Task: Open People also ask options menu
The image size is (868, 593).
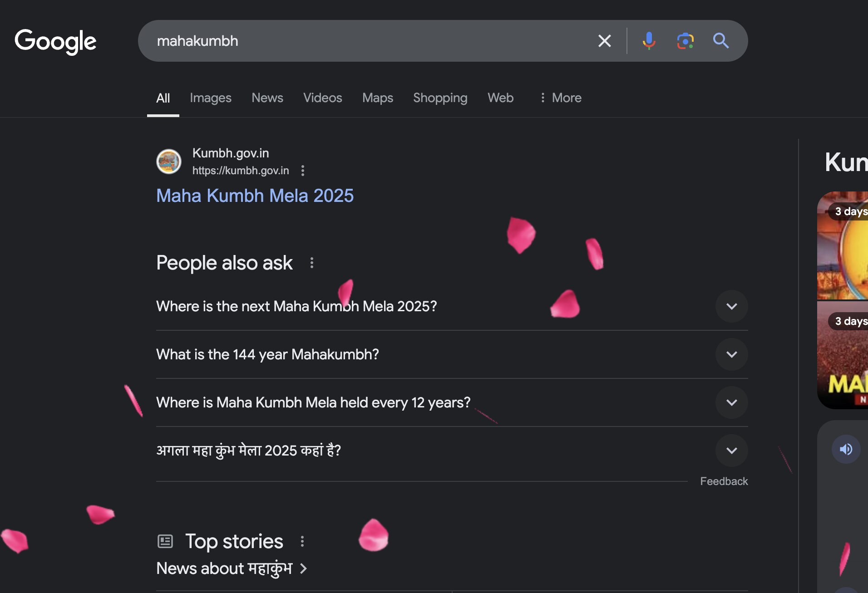Action: [x=311, y=263]
